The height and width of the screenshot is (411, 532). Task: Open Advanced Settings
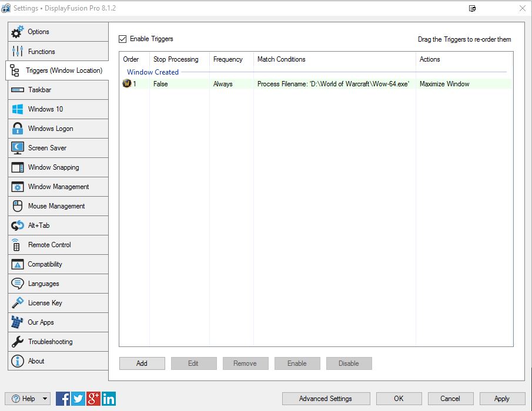(x=326, y=399)
